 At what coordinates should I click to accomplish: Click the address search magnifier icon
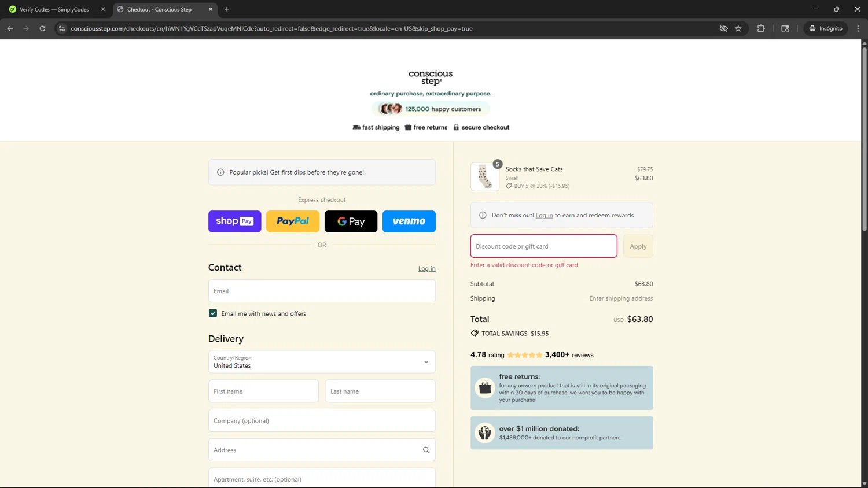coord(426,450)
